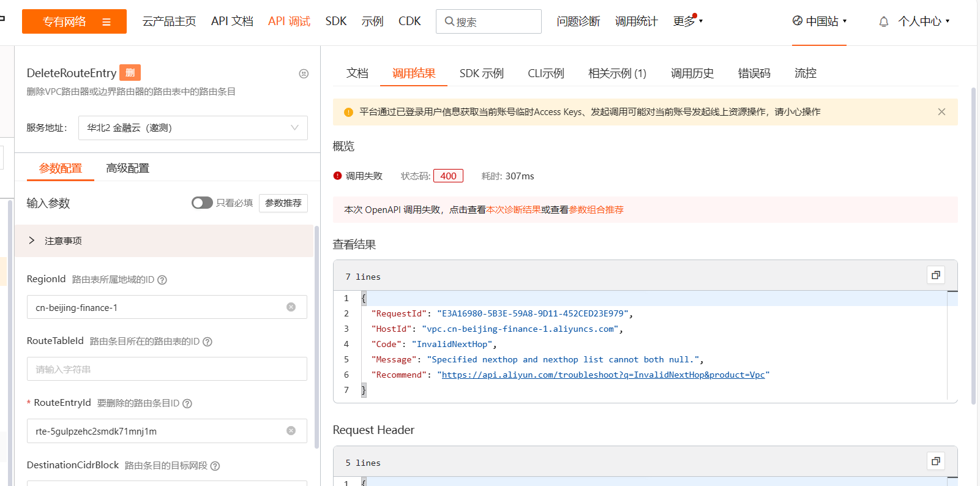Open CDK in the top navigation
The height and width of the screenshot is (486, 980).
tap(410, 21)
